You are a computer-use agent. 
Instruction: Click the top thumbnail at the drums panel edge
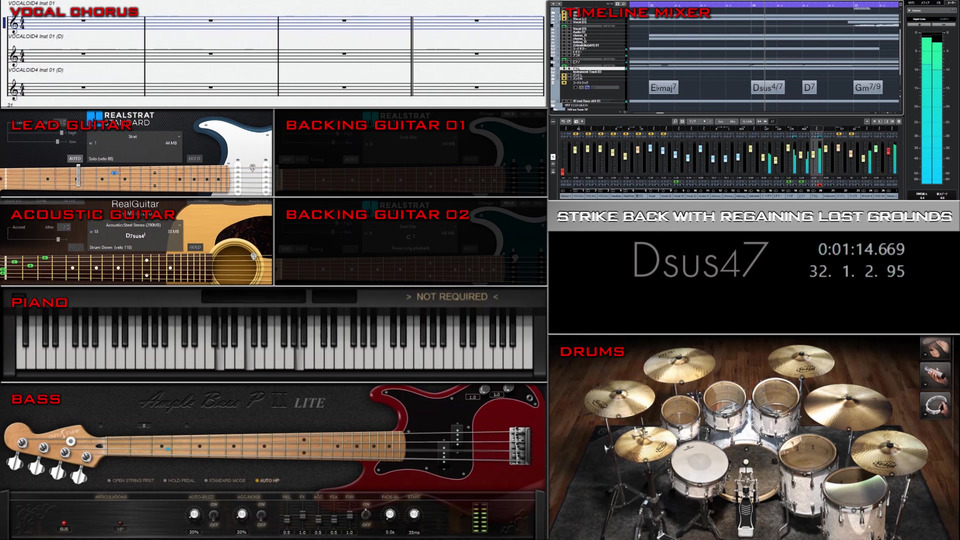935,348
